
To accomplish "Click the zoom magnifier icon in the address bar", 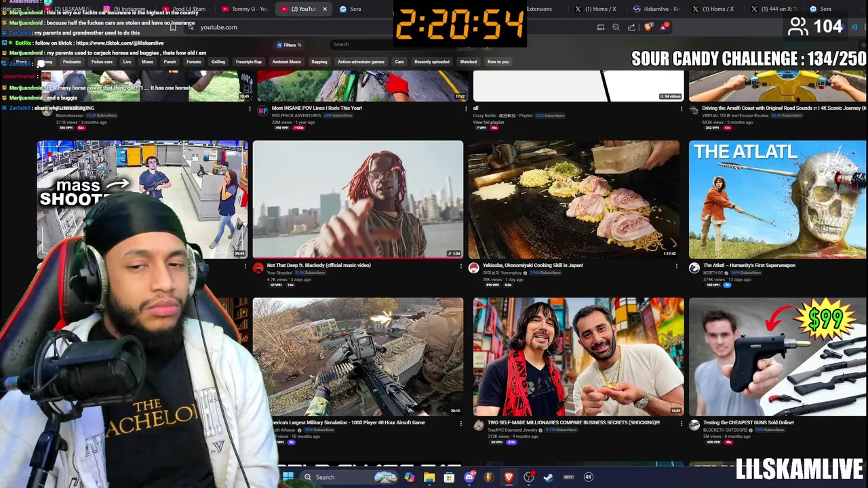I will click(x=616, y=27).
